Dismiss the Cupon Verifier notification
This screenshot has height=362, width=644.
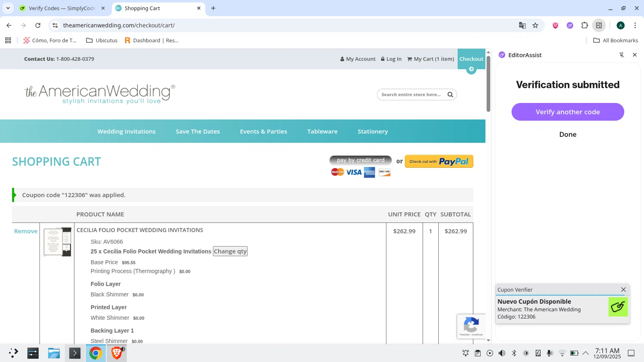[623, 290]
